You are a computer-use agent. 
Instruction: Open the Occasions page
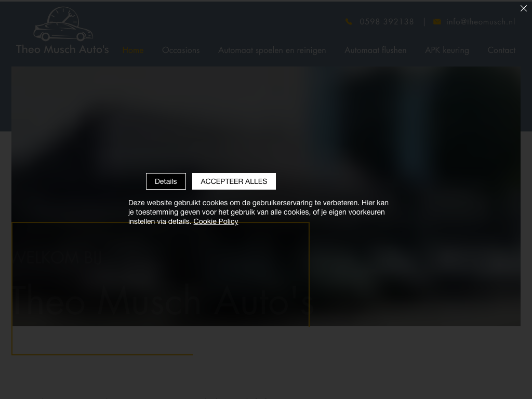click(181, 50)
